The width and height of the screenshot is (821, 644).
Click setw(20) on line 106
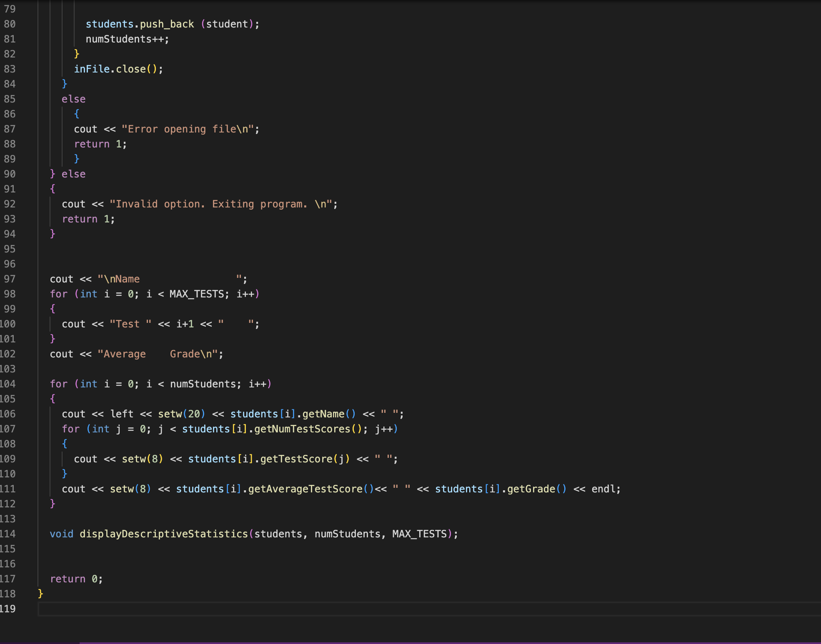(x=181, y=414)
